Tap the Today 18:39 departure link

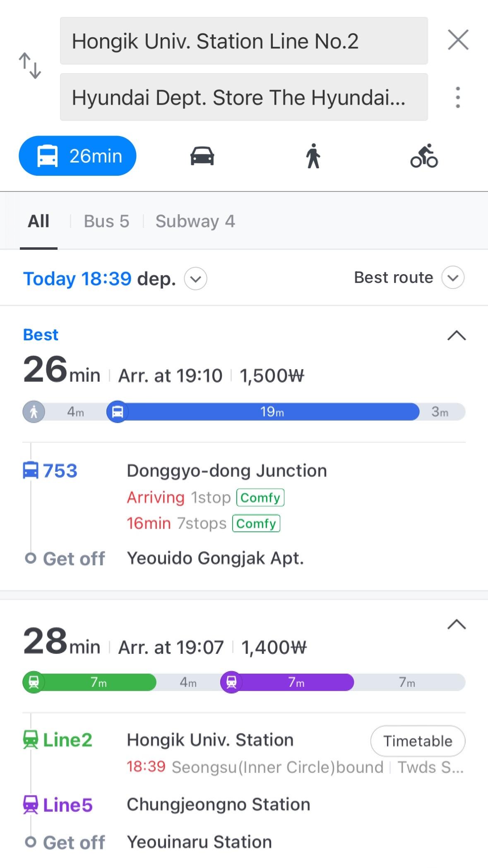click(77, 279)
